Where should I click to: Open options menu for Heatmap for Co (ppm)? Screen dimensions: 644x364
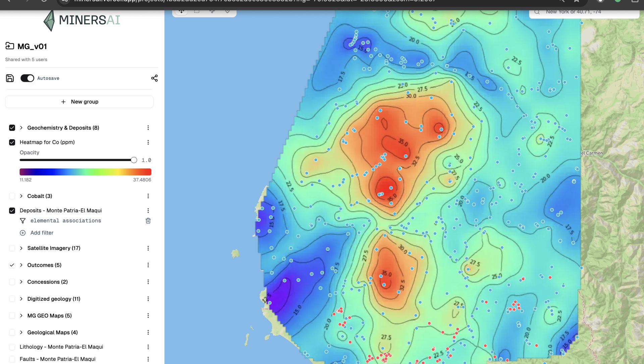tap(148, 142)
